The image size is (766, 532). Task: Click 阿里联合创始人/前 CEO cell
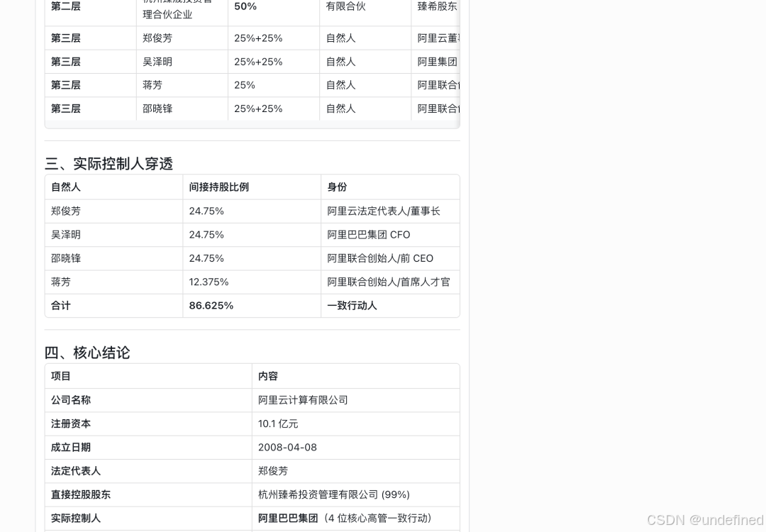pyautogui.click(x=380, y=258)
